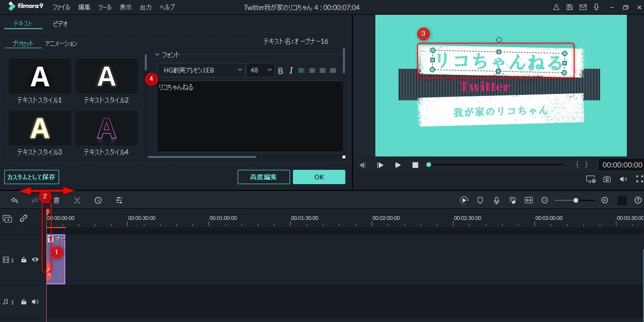Add a new track in the timeline
644x322 pixels.
(8, 218)
